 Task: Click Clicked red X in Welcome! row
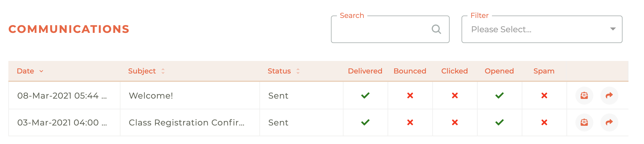pyautogui.click(x=455, y=96)
